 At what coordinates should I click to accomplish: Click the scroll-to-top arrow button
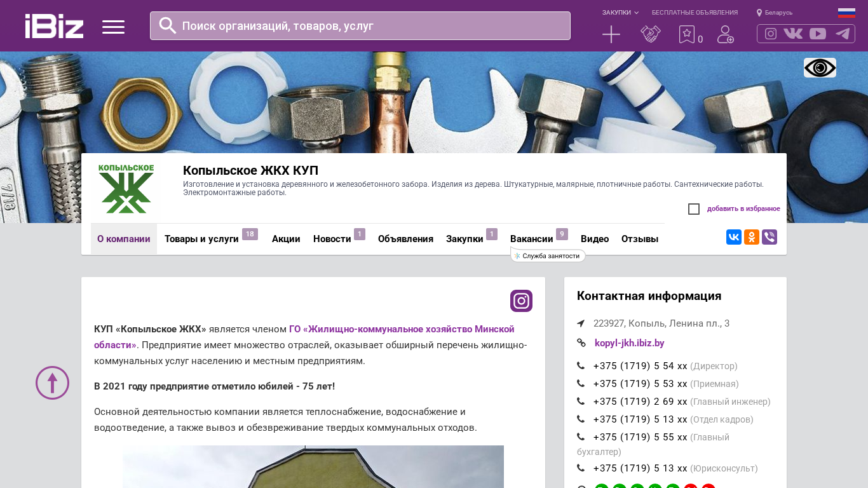52,383
